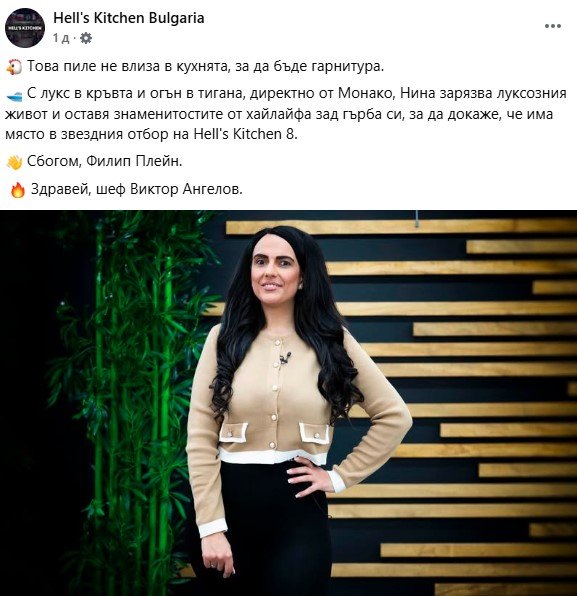Click the speedboat emoji before the second paragraph
577x596 pixels.
pyautogui.click(x=14, y=96)
